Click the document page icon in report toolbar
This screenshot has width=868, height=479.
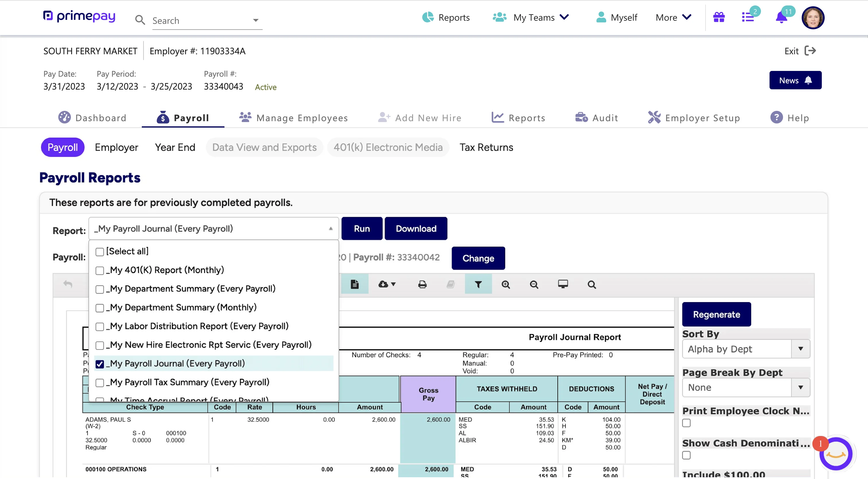point(354,284)
